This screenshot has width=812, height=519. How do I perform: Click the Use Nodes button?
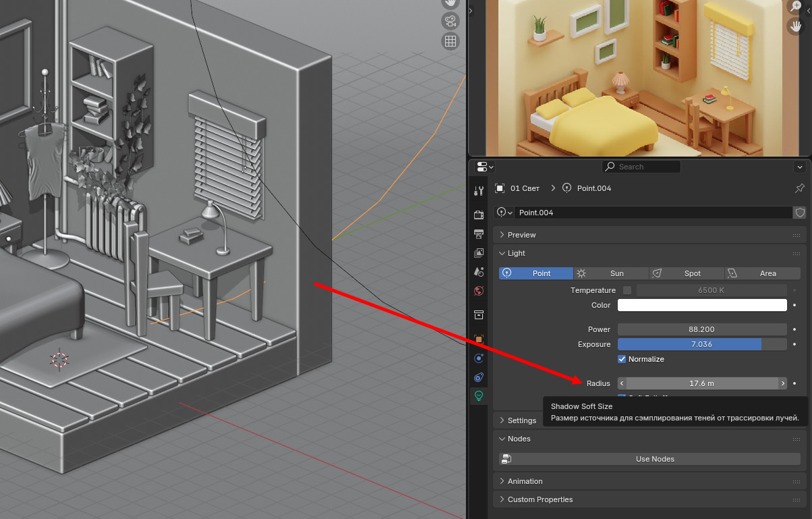654,459
